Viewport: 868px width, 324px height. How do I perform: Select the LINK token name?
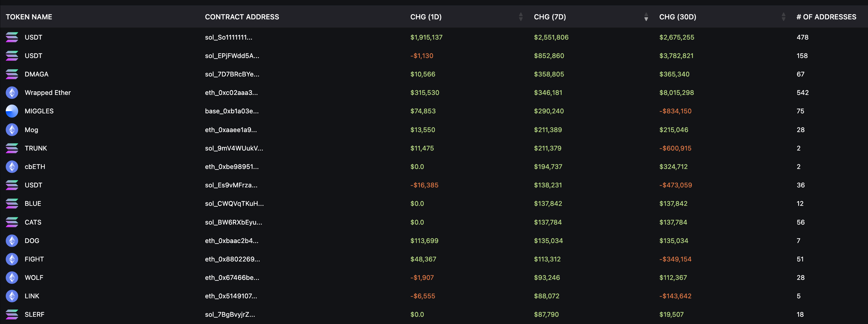point(32,296)
